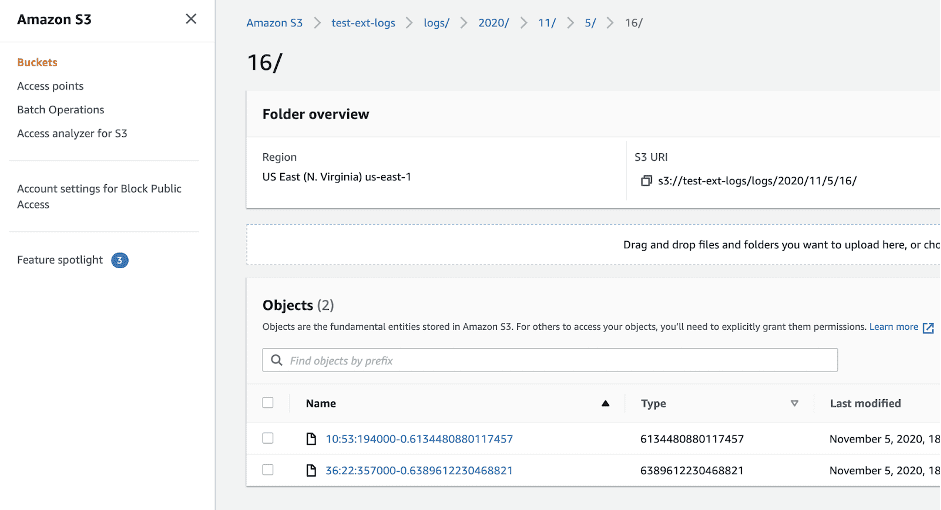941x510 pixels.
Task: Focus the Find objects by prefix field
Action: pyautogui.click(x=550, y=360)
